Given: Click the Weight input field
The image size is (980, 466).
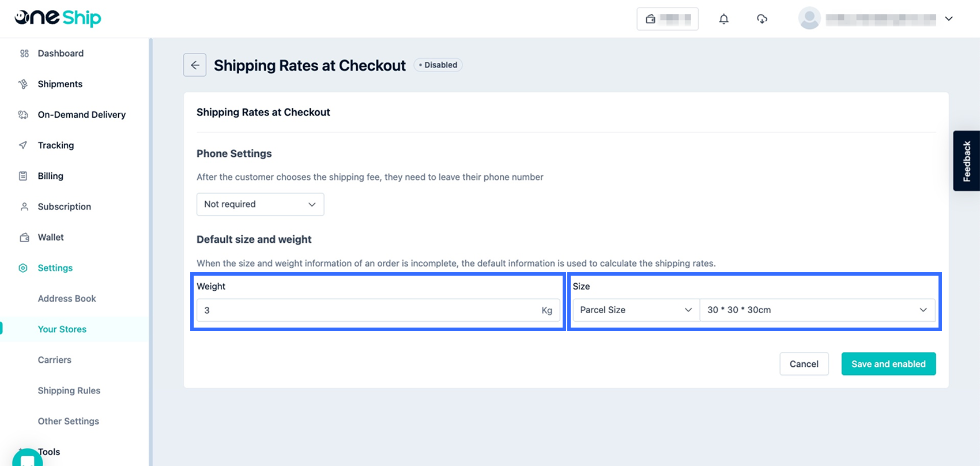Looking at the screenshot, I should tap(369, 310).
